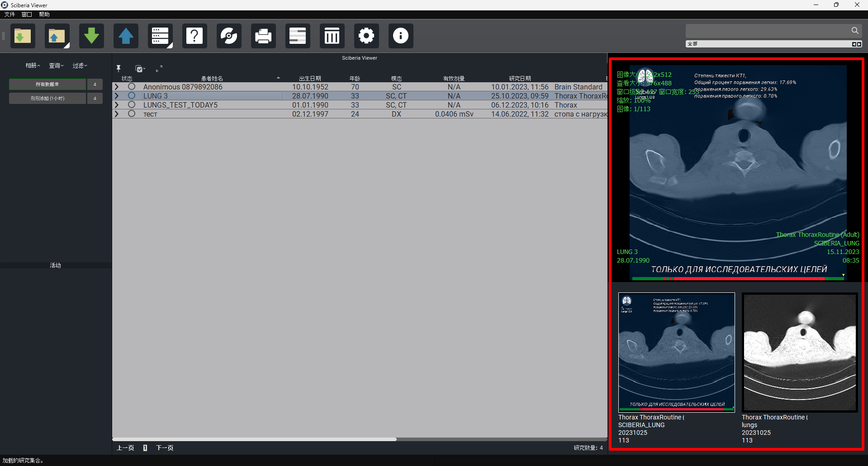This screenshot has height=466, width=868.
Task: Toggle status circle for LUNG 3
Action: (x=132, y=95)
